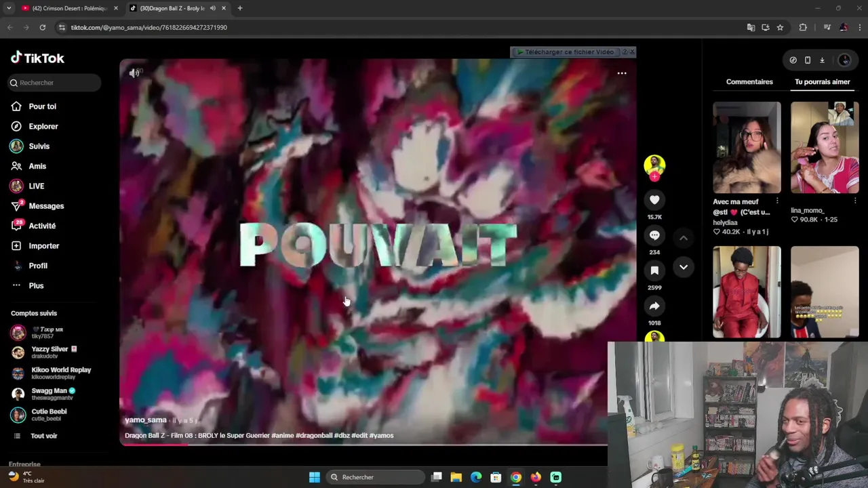Open the profile avatar in top pill
Viewport: 868px width, 488px height.
(844, 60)
